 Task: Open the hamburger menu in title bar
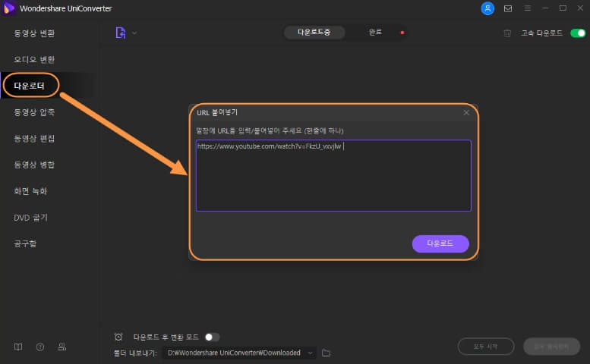(528, 8)
